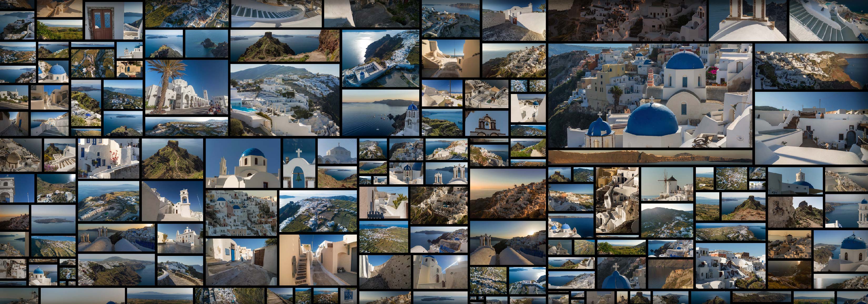The height and width of the screenshot is (304, 868).
Task: Click the white domed cathedral photo
Action: [x=337, y=151]
